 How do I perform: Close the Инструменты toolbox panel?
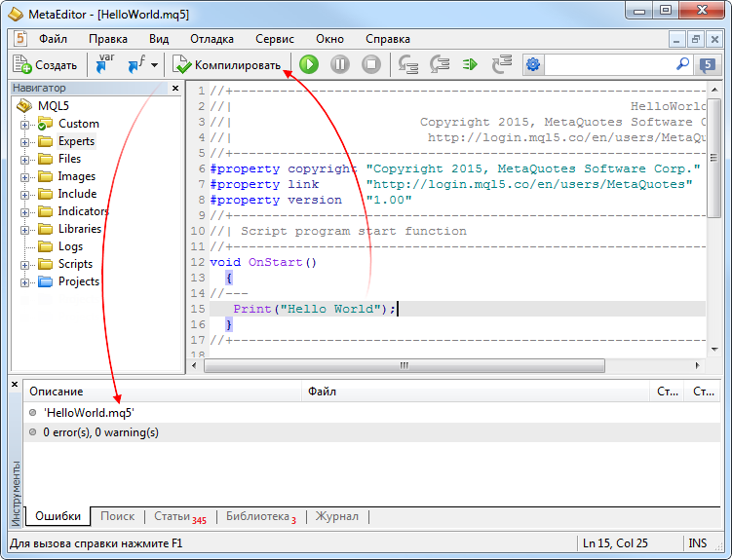pos(15,385)
